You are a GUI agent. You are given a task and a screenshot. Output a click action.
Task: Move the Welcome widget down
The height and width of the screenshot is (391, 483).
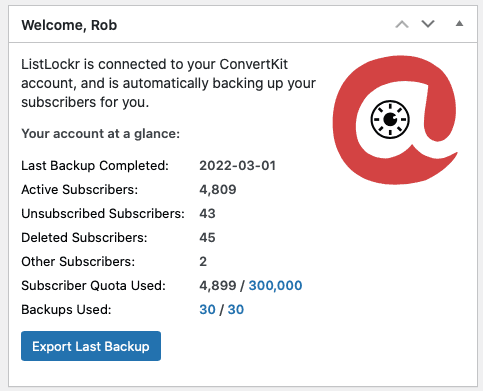point(428,24)
